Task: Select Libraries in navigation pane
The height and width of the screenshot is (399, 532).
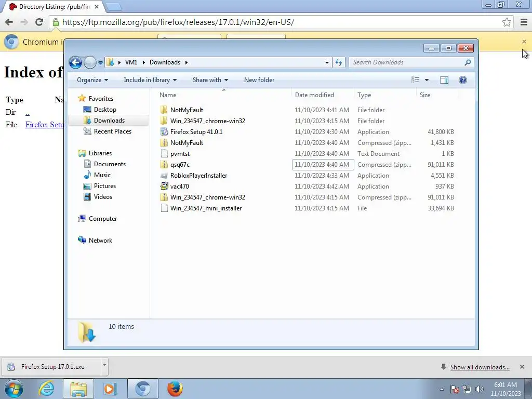Action: point(100,153)
